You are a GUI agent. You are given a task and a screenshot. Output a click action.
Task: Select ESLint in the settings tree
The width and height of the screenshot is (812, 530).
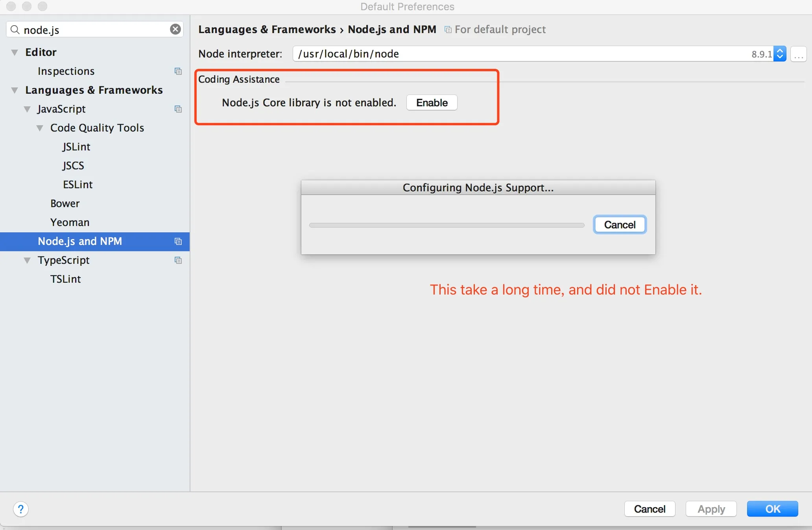click(x=78, y=185)
